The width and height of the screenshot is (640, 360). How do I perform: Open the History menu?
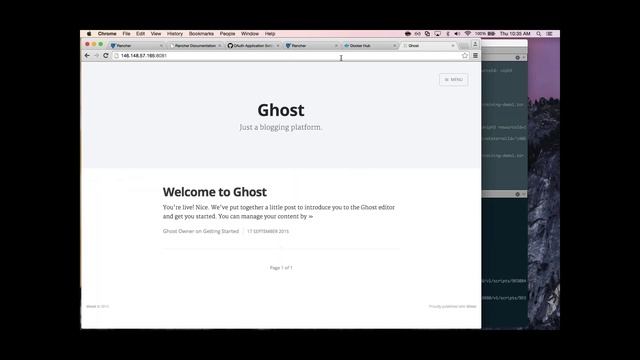(x=175, y=34)
